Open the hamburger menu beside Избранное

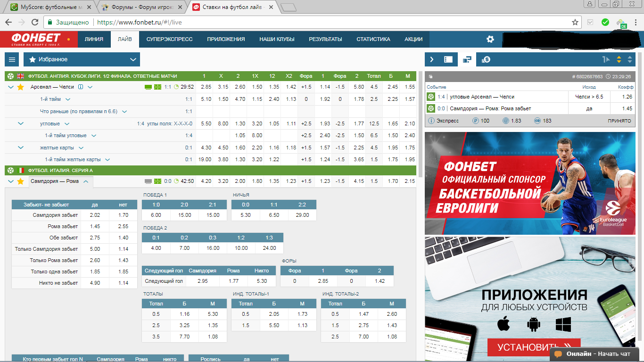12,59
